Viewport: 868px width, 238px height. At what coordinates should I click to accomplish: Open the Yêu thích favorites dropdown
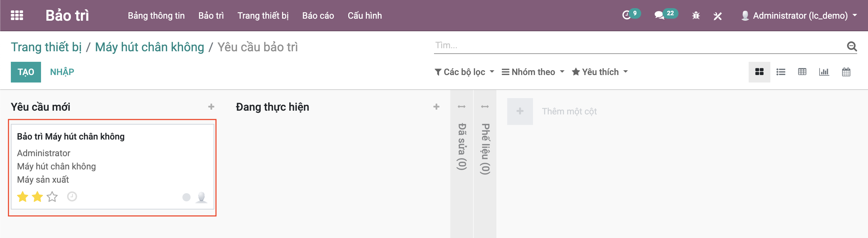tap(600, 72)
